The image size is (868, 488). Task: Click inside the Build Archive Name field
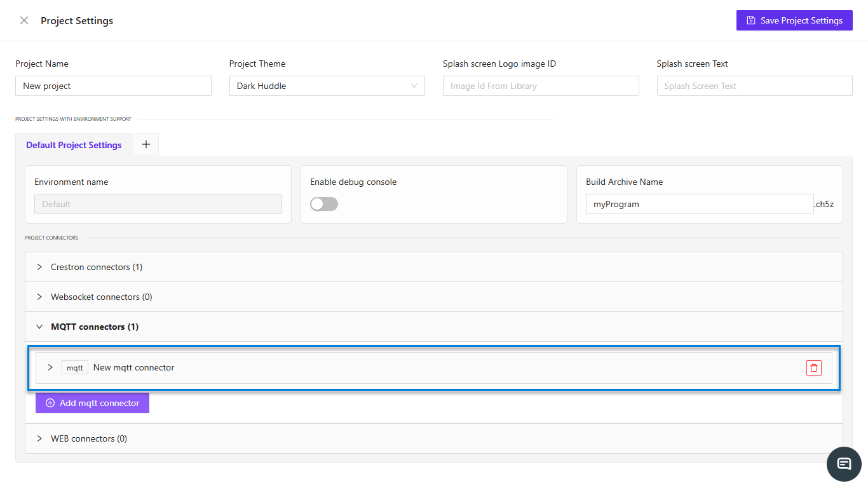tap(699, 203)
